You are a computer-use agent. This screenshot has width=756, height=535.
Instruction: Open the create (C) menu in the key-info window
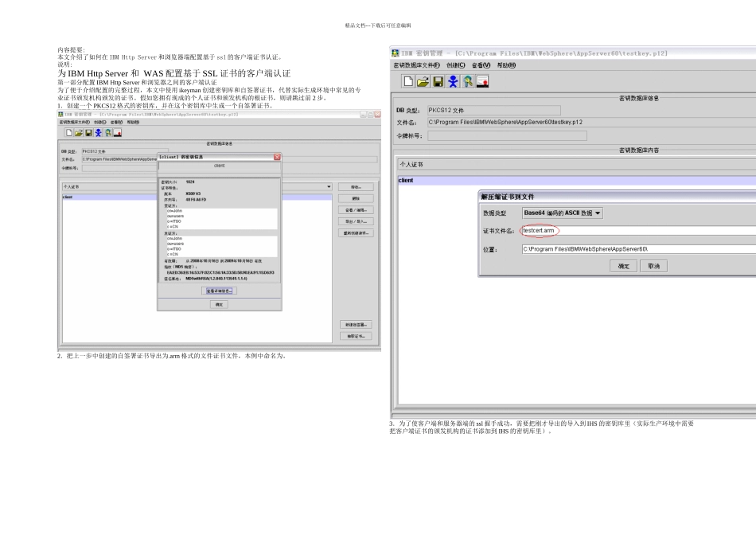click(99, 122)
